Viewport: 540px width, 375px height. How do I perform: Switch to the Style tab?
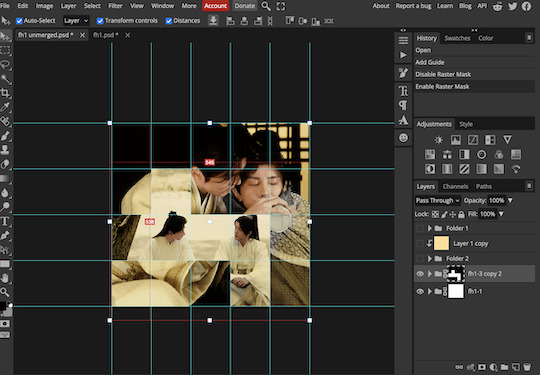point(466,124)
